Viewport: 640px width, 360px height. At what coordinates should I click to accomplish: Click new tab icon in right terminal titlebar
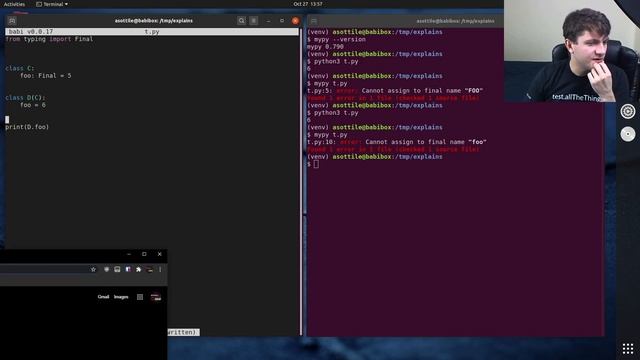pyautogui.click(x=314, y=21)
